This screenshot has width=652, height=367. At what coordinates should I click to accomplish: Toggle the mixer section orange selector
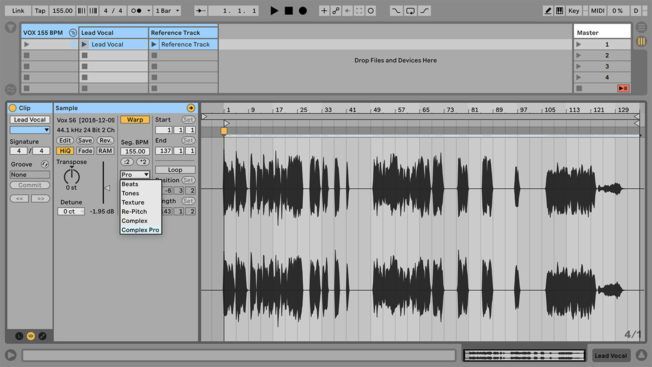(641, 42)
